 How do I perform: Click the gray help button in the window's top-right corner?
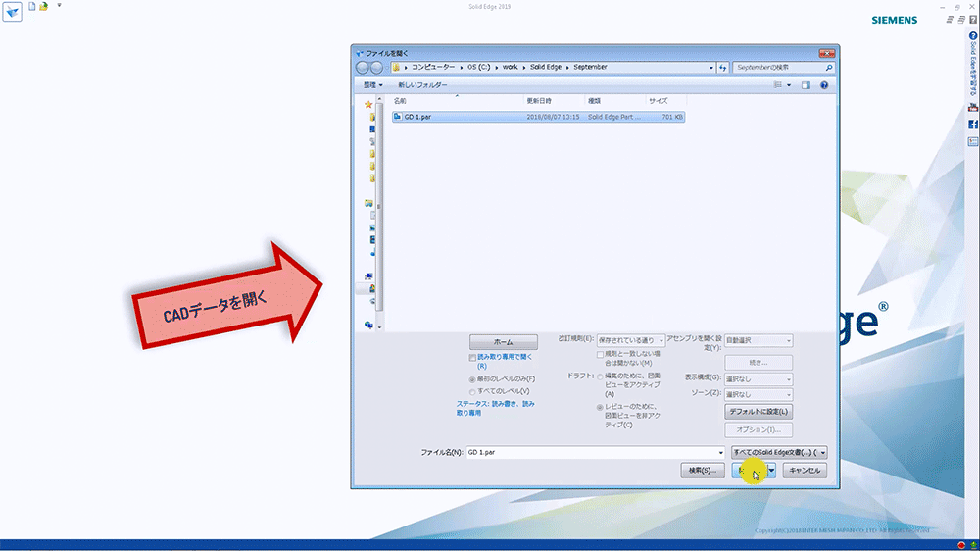tap(973, 20)
